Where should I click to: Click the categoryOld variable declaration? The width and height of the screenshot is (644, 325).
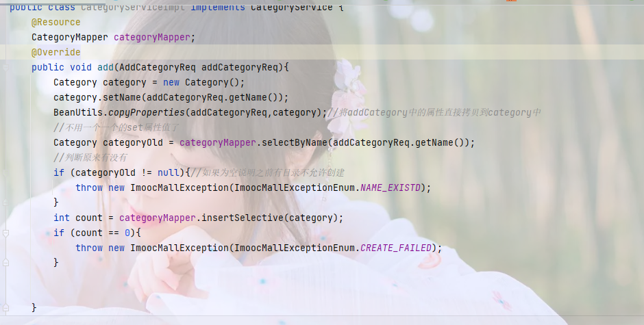[x=133, y=142]
